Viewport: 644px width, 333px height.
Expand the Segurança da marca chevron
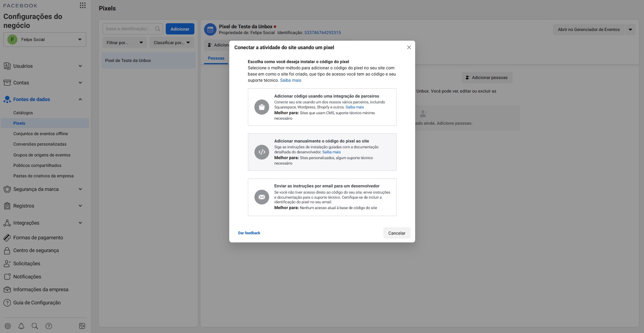click(x=80, y=189)
